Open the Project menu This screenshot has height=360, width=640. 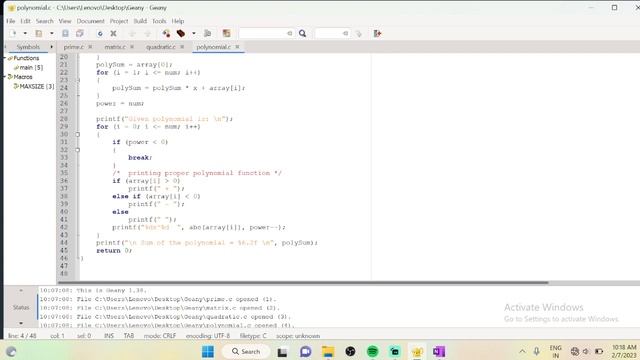coord(119,21)
